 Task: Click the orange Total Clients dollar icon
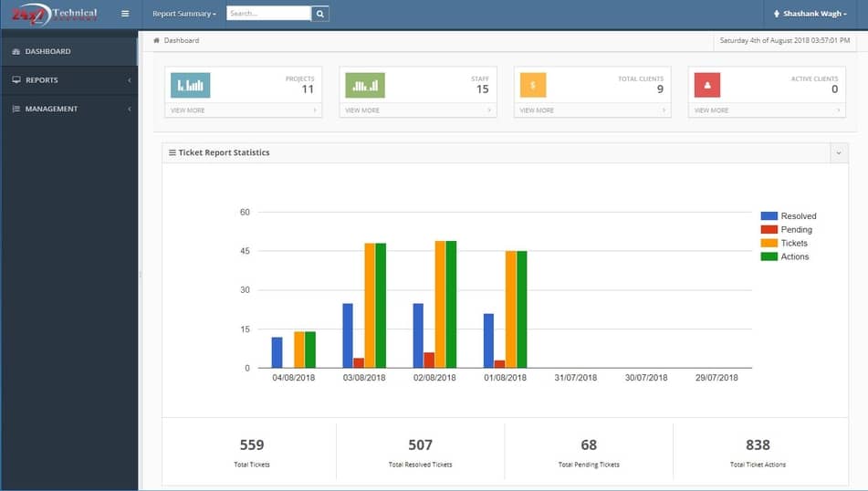(533, 85)
